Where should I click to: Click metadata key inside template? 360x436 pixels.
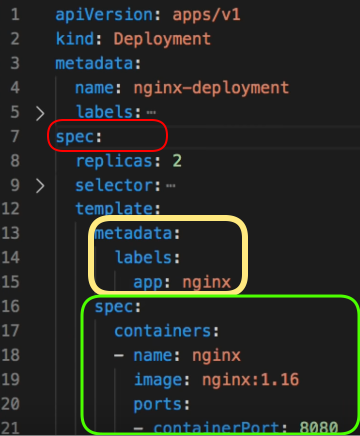133,233
